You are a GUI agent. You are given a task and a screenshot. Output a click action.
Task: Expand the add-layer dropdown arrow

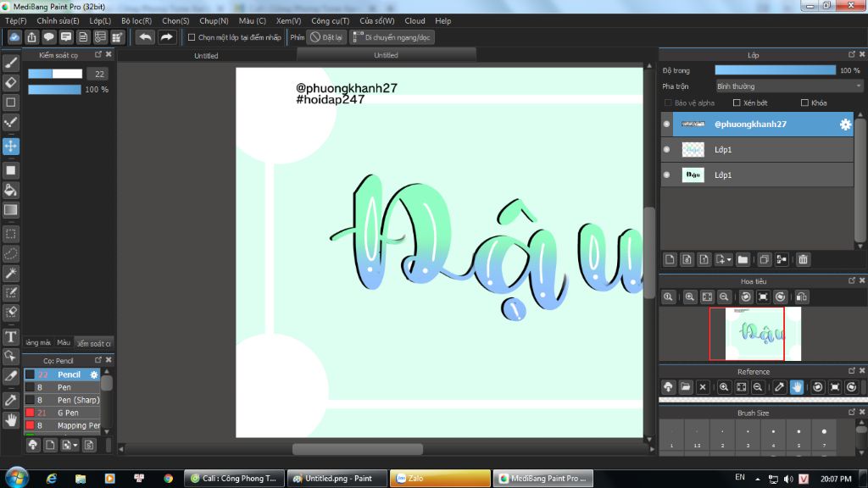point(729,259)
